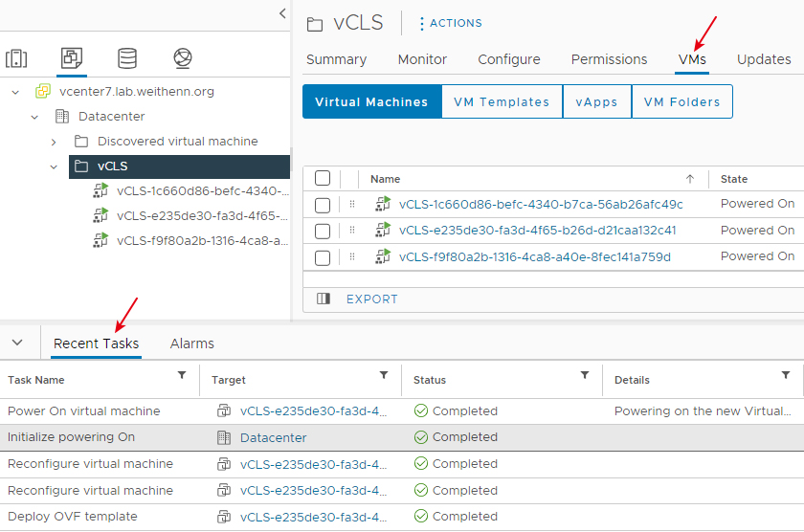Viewport: 804px width, 532px height.
Task: Check the box for vCLS-e235de30-fa3d-4f65-b26d-d21caa132c41
Action: 323,232
